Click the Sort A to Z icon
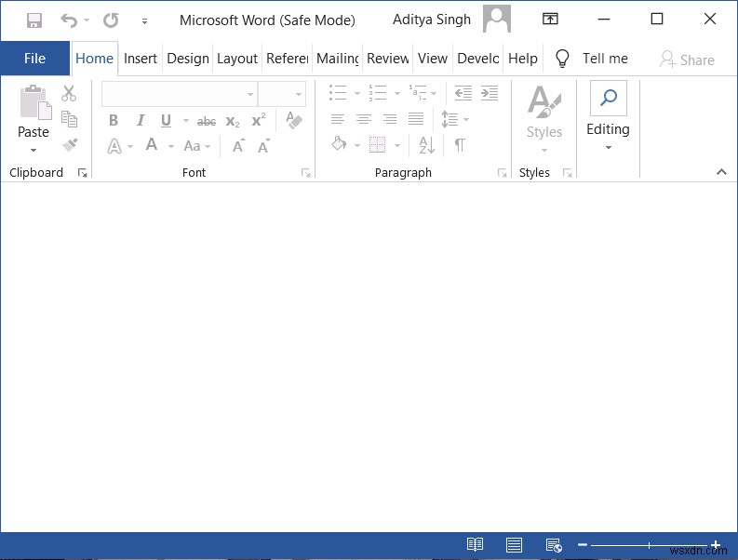The height and width of the screenshot is (560, 738). pyautogui.click(x=427, y=145)
